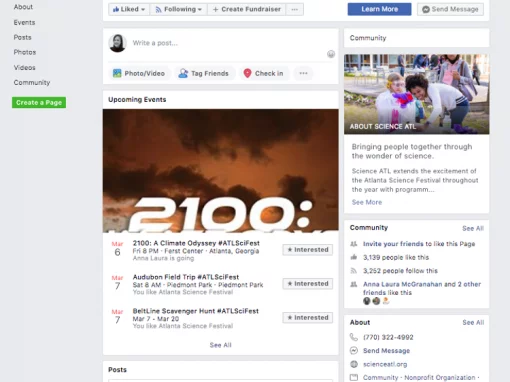
Task: Open Photos in left sidebar
Action: pyautogui.click(x=25, y=52)
